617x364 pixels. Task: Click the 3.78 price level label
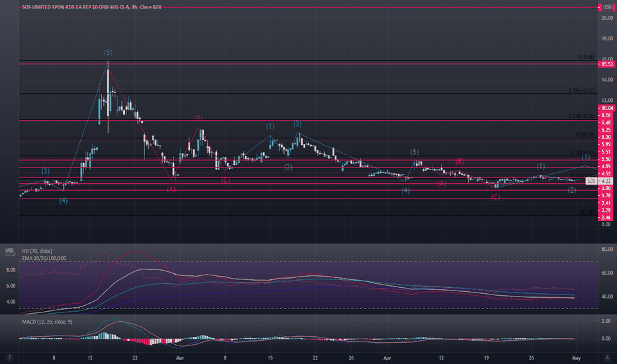(606, 196)
